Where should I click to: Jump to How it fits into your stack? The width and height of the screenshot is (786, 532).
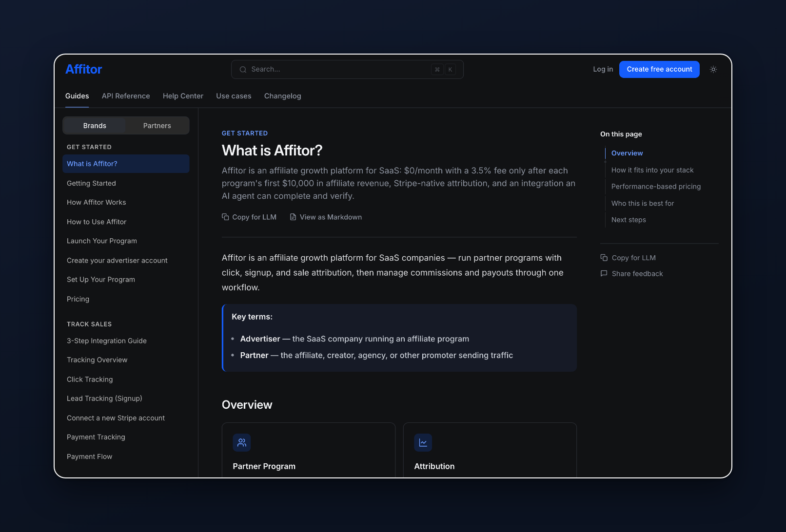click(652, 170)
